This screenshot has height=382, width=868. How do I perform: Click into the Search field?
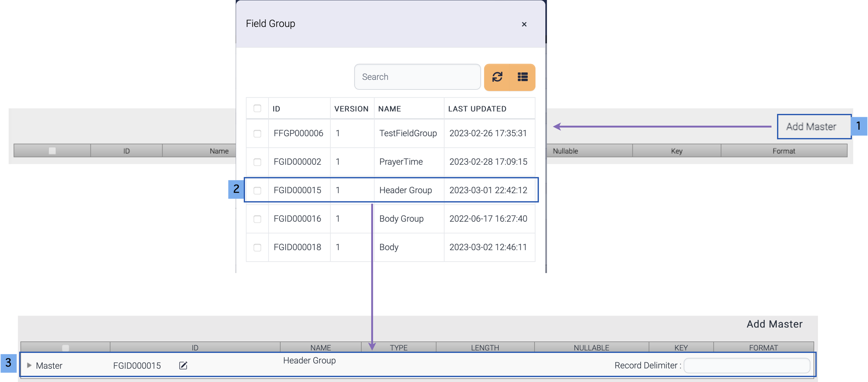click(417, 77)
